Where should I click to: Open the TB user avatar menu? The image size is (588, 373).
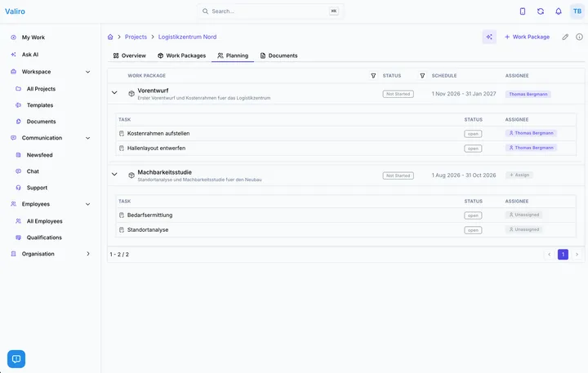point(577,11)
